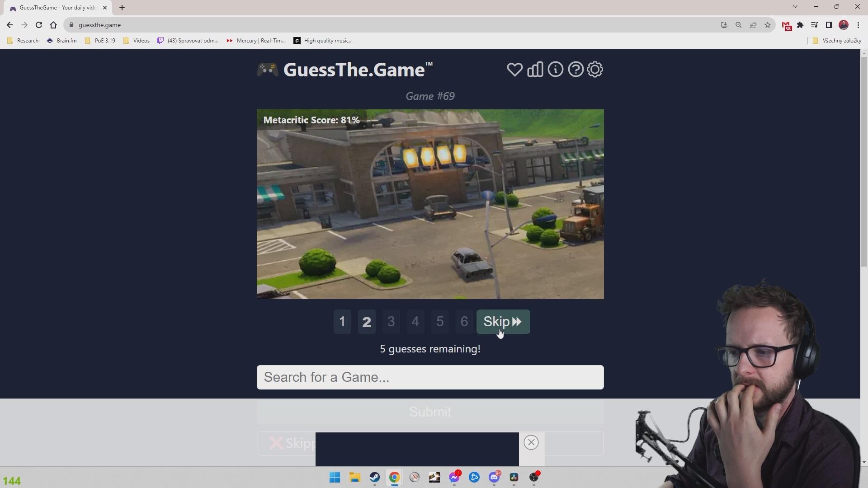The width and height of the screenshot is (868, 488).
Task: Open Discord from the taskbar
Action: [494, 477]
